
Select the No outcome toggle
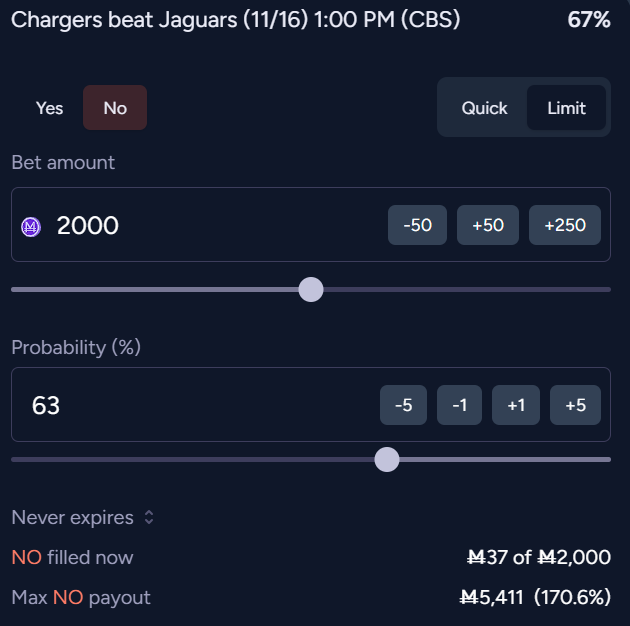[115, 108]
